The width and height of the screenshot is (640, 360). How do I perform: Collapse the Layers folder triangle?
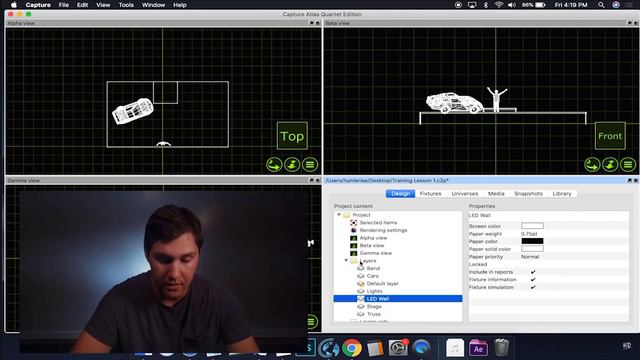[x=346, y=260]
